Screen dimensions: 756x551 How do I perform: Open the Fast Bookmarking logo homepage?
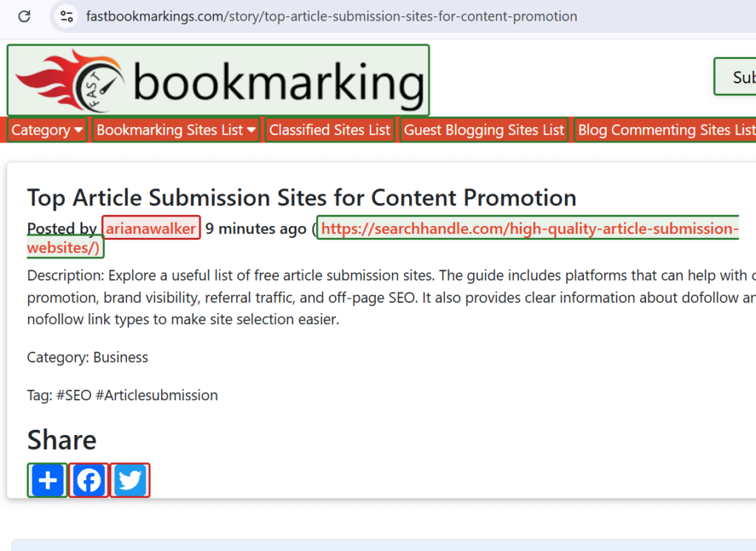pos(218,81)
